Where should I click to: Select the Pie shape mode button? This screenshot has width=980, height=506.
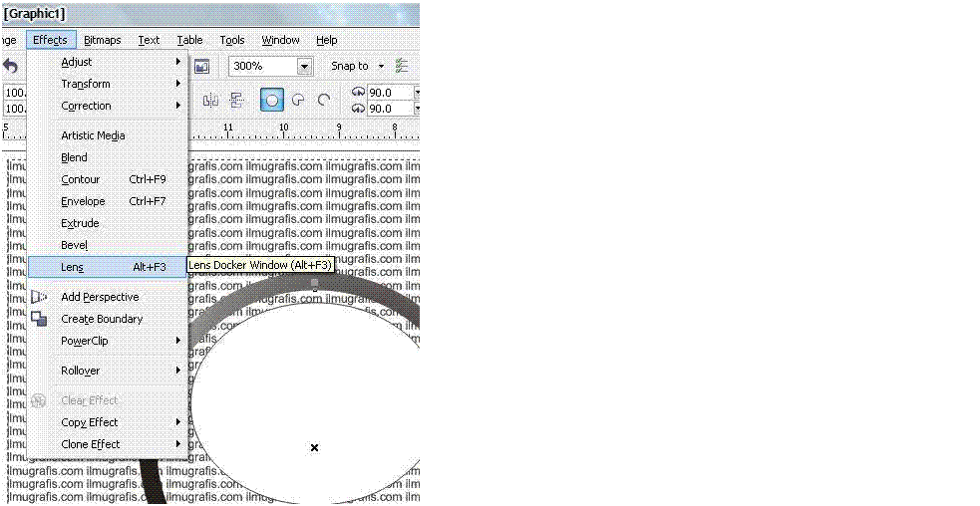[x=298, y=100]
